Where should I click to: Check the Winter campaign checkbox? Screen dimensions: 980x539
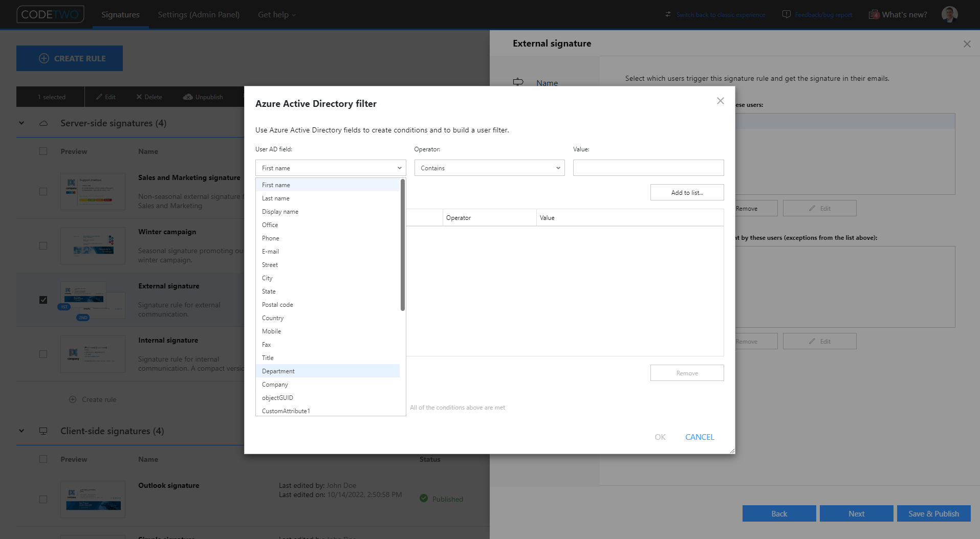pyautogui.click(x=43, y=245)
